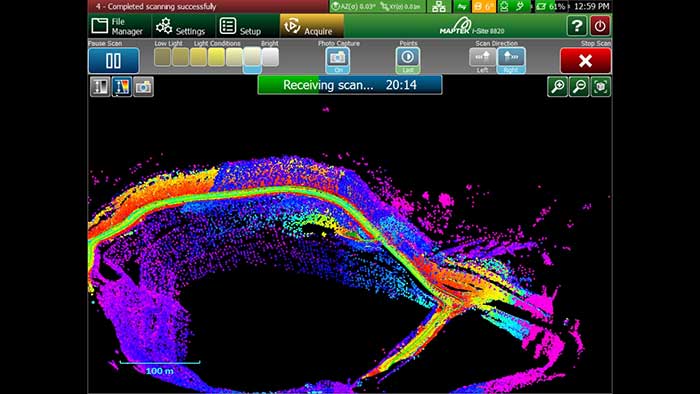Pause the scan with the blue button
The image size is (700, 394).
pyautogui.click(x=113, y=61)
